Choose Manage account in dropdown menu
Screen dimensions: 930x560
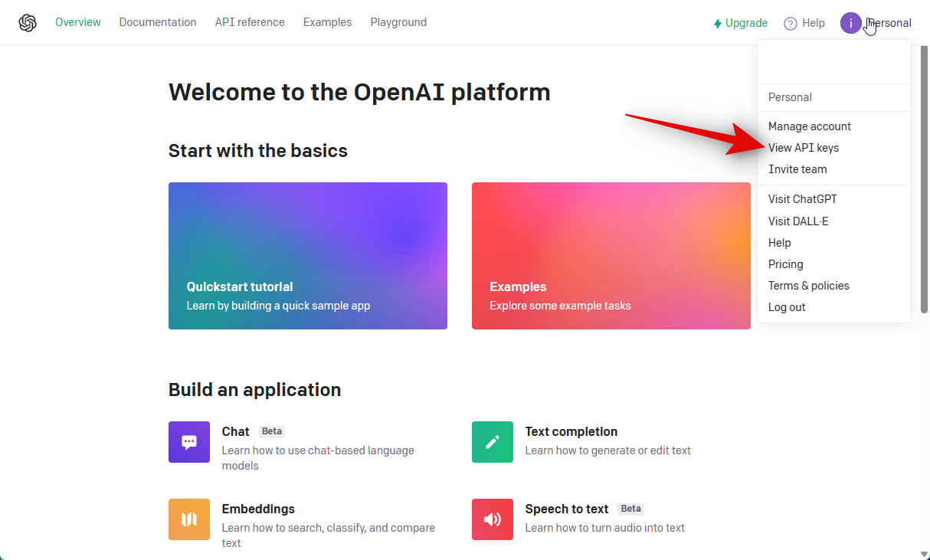810,126
